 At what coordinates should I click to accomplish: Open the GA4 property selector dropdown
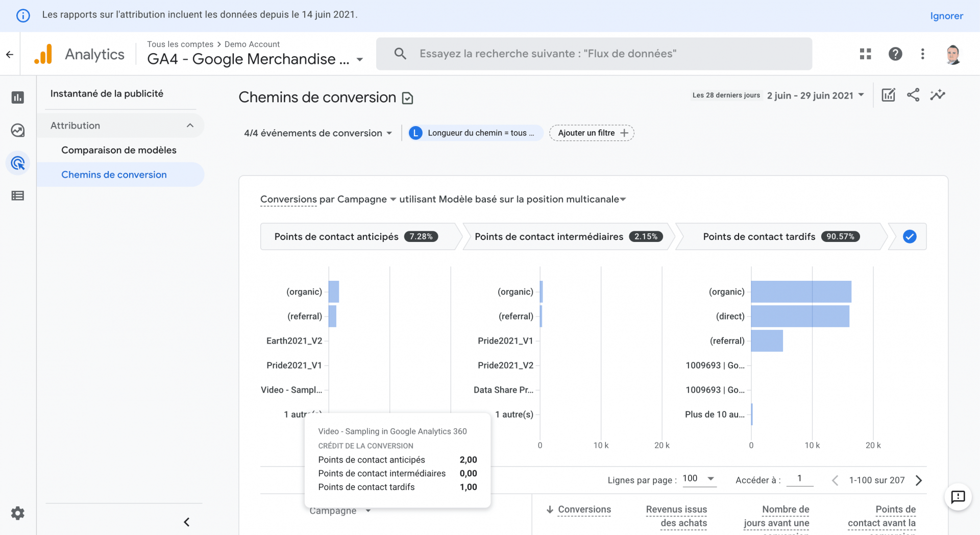pyautogui.click(x=255, y=59)
